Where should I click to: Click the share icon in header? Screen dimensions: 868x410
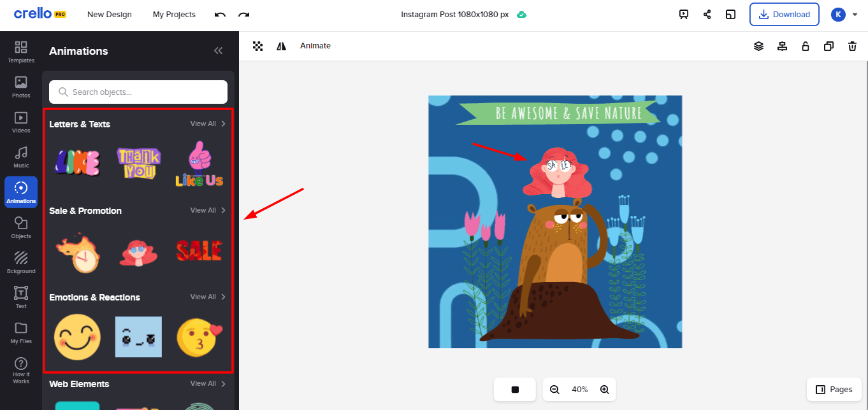707,14
